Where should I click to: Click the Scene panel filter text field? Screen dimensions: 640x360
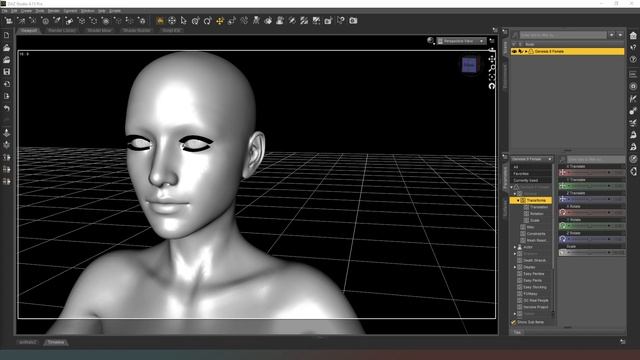tap(563, 36)
